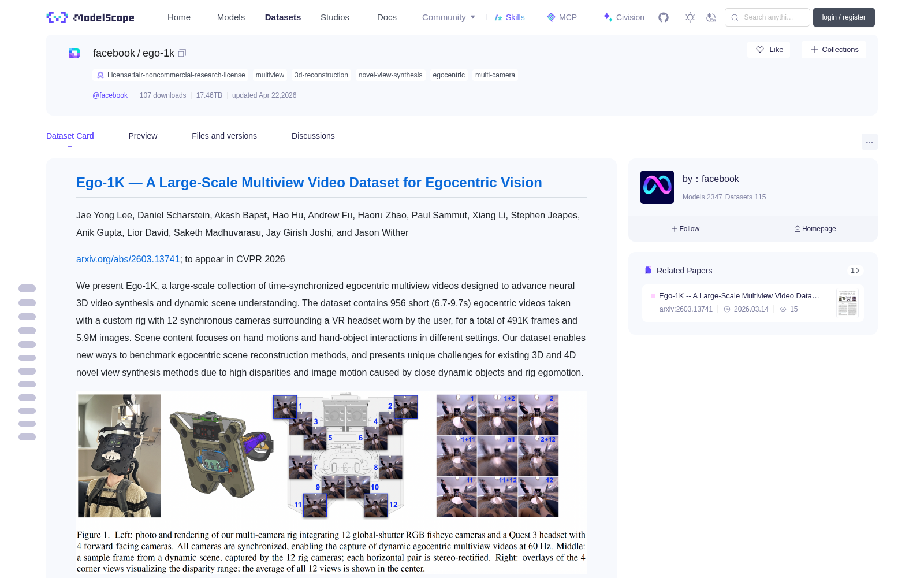Like the ego-1k dataset

769,50
